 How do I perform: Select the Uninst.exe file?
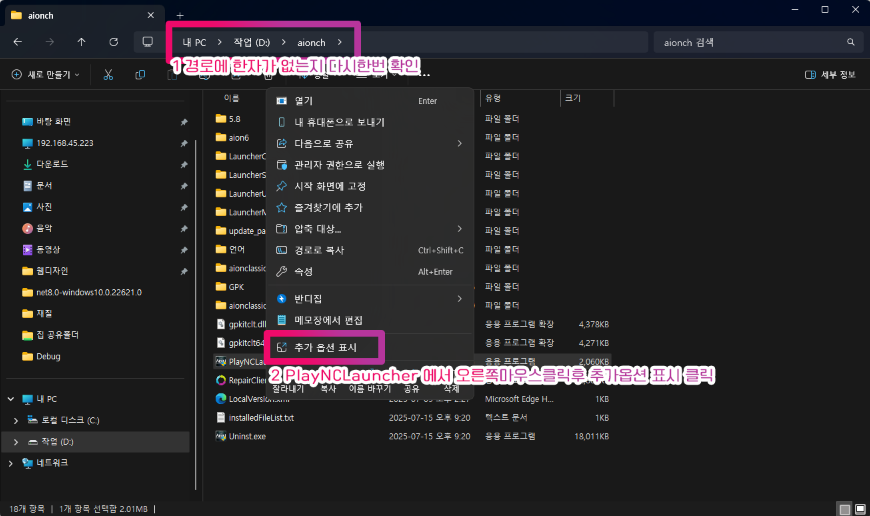click(247, 436)
